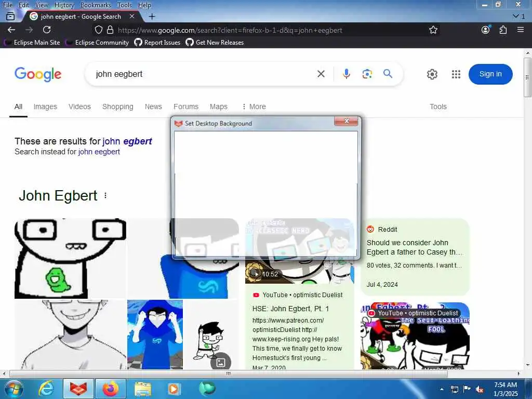The width and height of the screenshot is (532, 399).
Task: Clear the search box with the X icon
Action: pyautogui.click(x=321, y=74)
